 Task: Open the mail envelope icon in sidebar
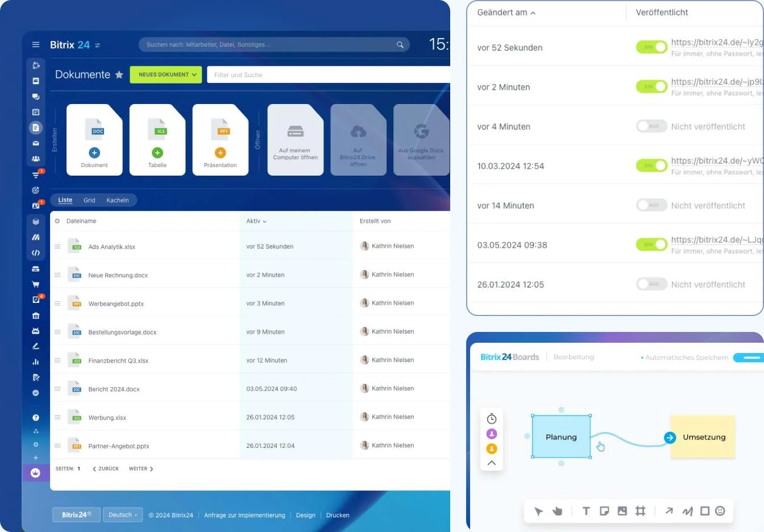click(x=36, y=143)
